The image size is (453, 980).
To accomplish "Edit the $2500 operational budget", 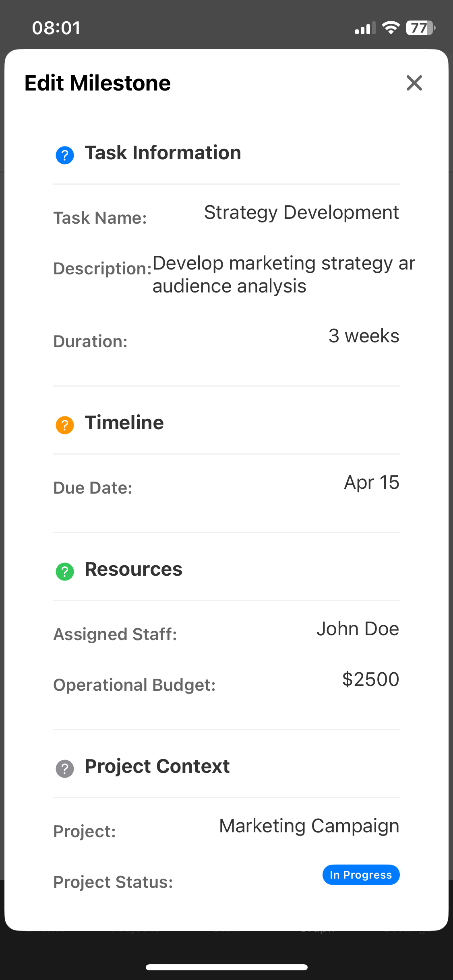I will (370, 679).
